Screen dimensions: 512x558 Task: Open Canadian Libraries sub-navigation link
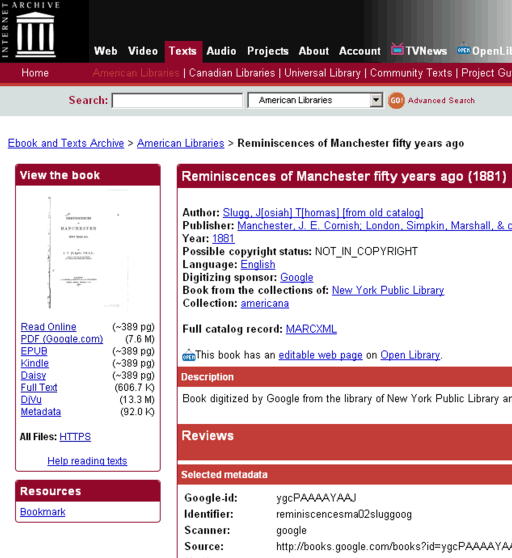point(232,73)
